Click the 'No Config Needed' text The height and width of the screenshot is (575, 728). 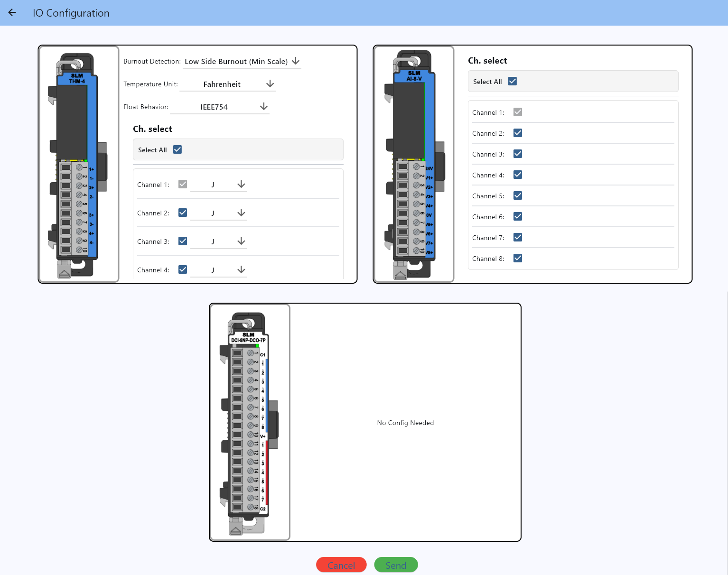pyautogui.click(x=405, y=423)
